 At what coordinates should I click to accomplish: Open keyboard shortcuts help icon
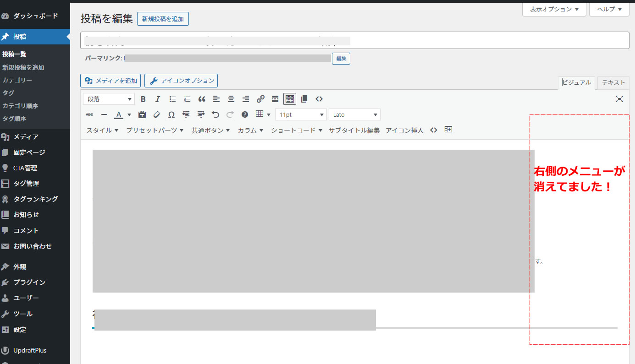tap(245, 114)
